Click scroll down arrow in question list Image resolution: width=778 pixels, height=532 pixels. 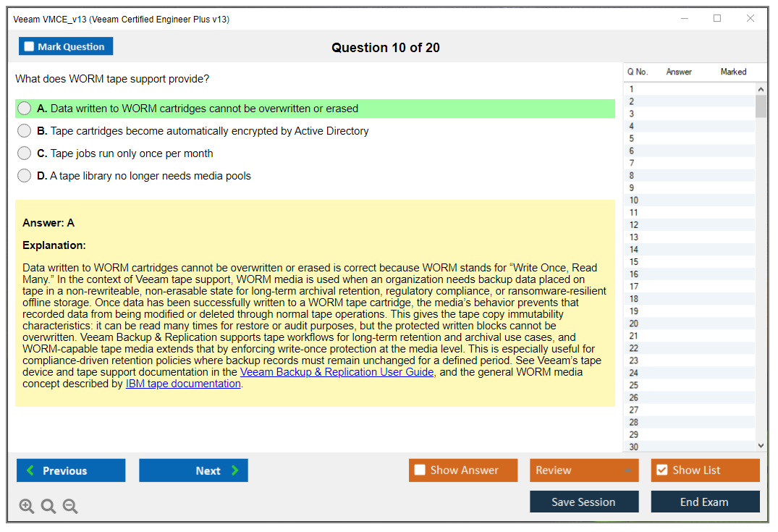pyautogui.click(x=761, y=446)
